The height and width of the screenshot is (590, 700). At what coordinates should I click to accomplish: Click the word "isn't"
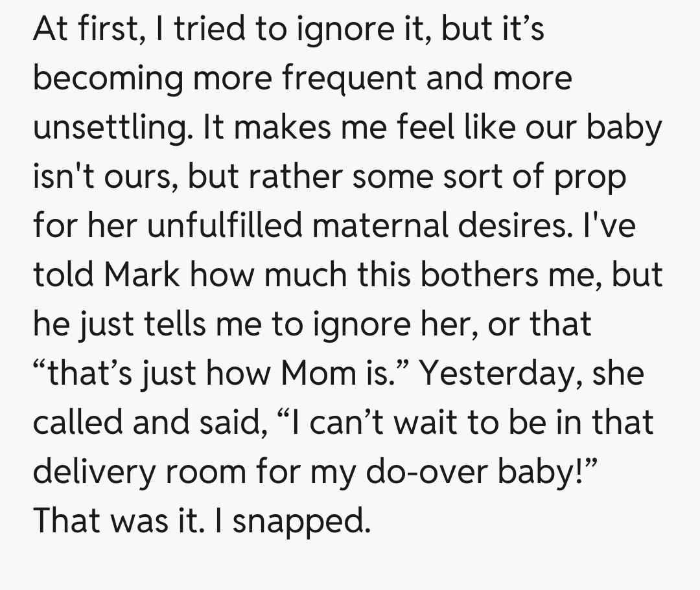coord(60,177)
